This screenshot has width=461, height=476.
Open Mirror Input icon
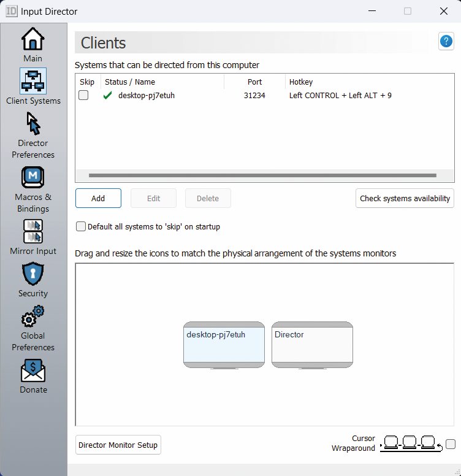(x=33, y=231)
